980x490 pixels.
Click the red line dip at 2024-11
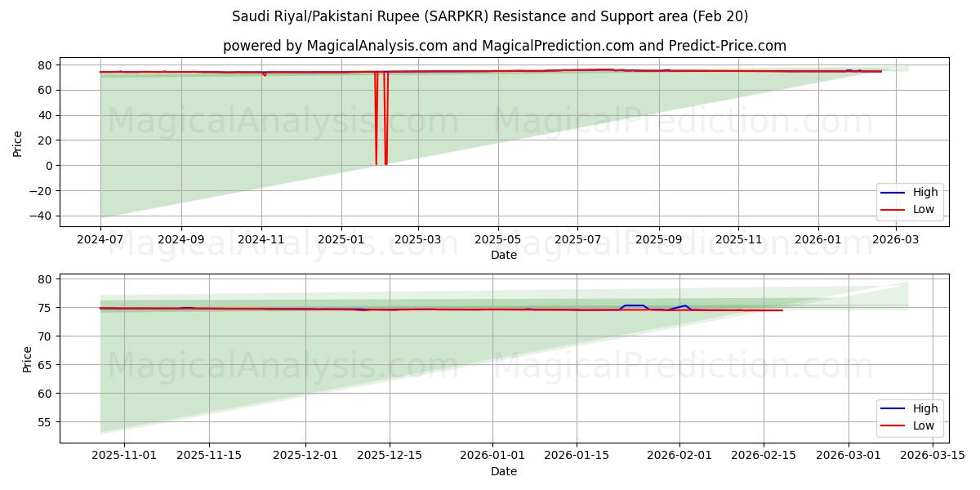(263, 75)
